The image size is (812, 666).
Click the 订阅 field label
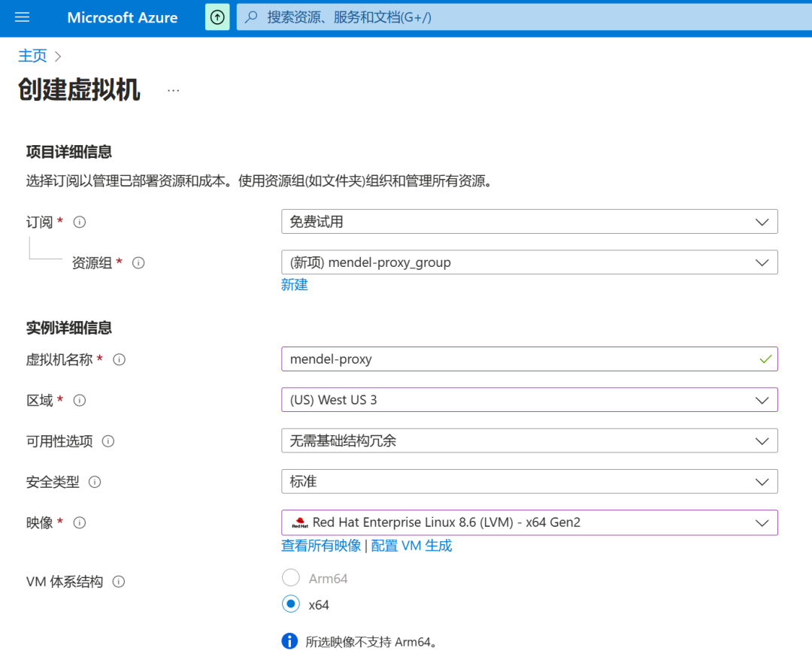pyautogui.click(x=39, y=223)
